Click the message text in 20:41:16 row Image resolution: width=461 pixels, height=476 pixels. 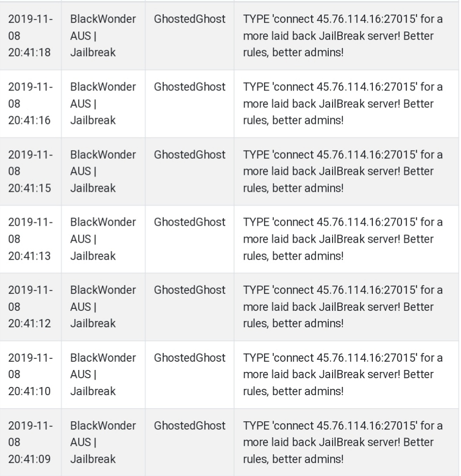click(343, 104)
